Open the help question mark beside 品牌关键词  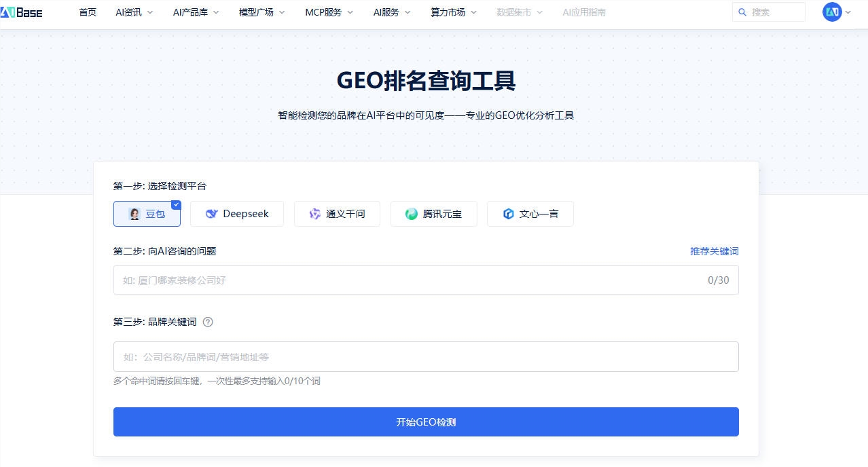point(208,321)
